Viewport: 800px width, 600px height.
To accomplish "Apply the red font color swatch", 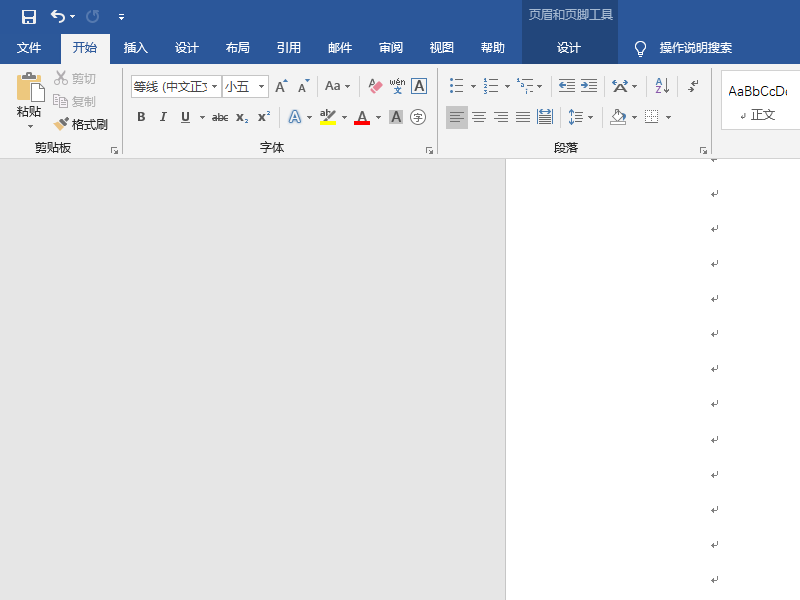I will 362,117.
